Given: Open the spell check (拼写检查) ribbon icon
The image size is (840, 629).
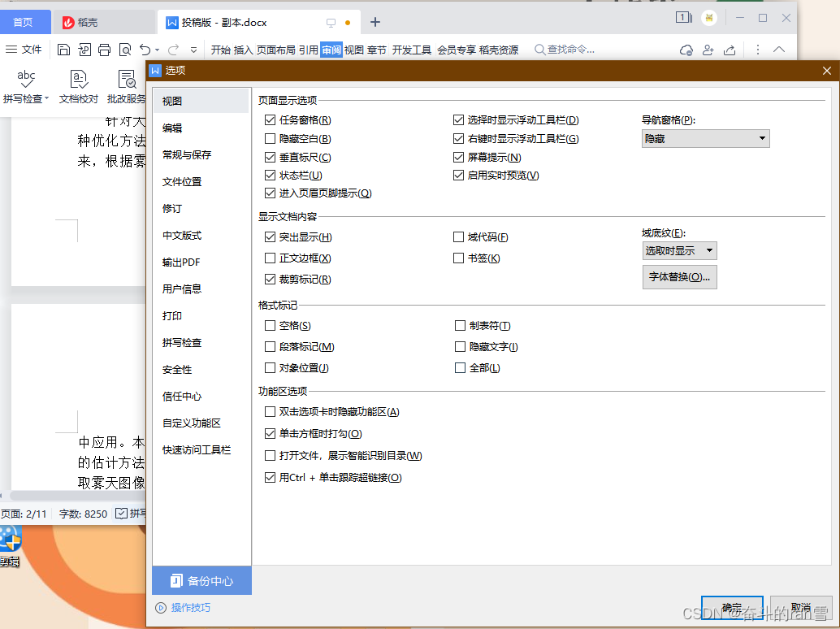Looking at the screenshot, I should click(26, 80).
